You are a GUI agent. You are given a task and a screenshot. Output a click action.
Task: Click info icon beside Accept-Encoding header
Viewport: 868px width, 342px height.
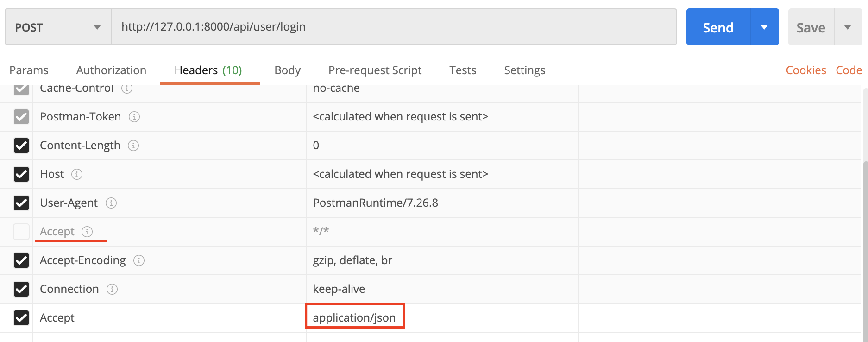139,260
